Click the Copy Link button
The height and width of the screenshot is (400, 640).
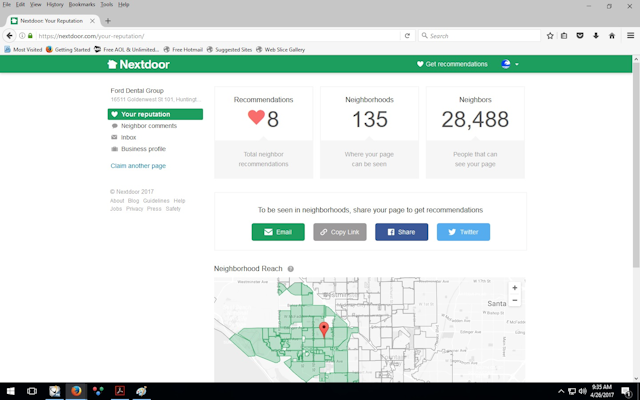340,232
